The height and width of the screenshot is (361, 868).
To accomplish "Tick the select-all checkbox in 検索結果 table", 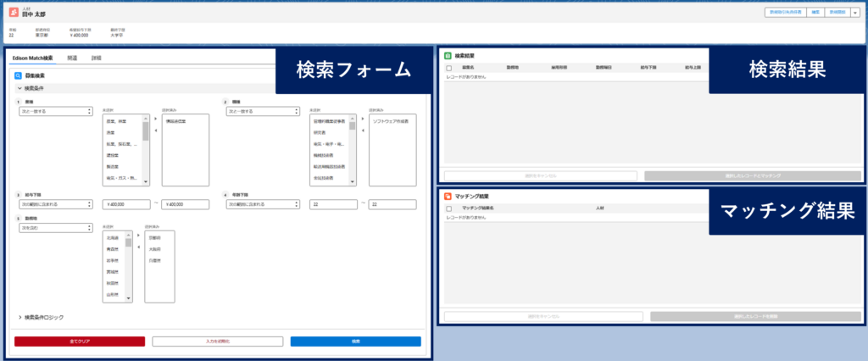I will click(448, 67).
